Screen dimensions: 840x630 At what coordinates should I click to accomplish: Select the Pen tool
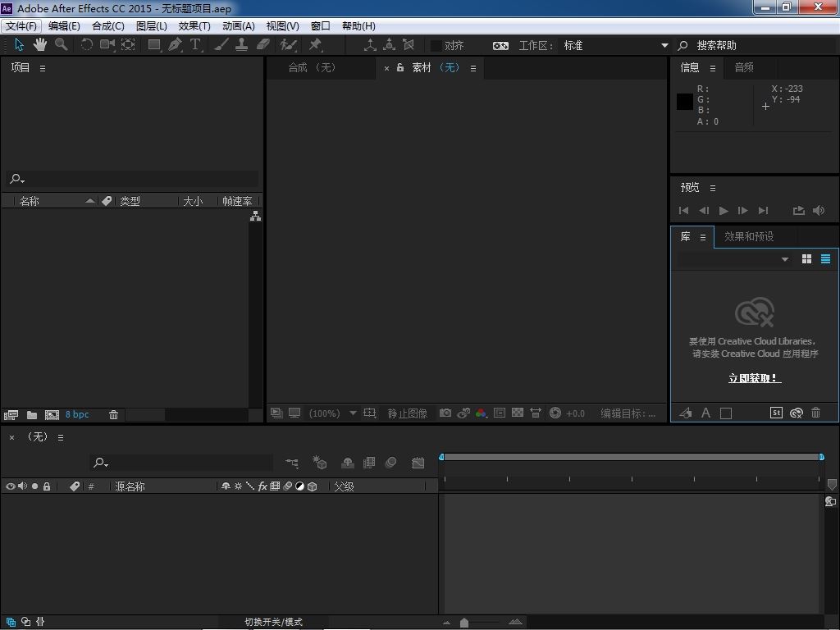[x=175, y=44]
